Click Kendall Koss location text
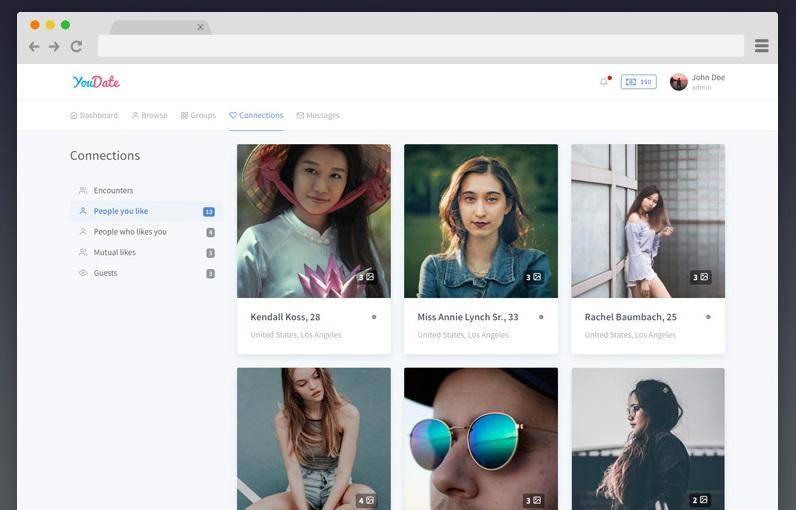Screen dimensions: 796x510 [296, 335]
